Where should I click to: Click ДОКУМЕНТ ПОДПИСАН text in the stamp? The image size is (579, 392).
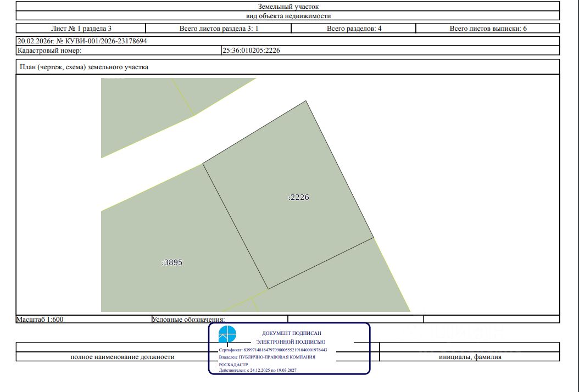pos(292,333)
